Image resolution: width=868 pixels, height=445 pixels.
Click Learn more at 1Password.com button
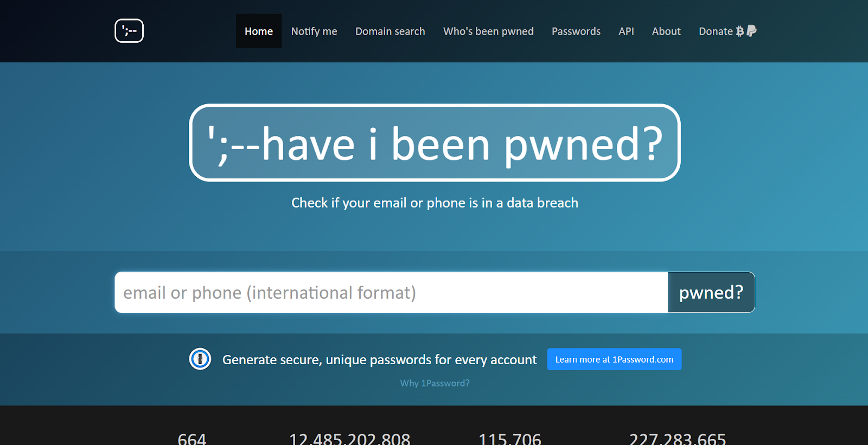pyautogui.click(x=614, y=359)
